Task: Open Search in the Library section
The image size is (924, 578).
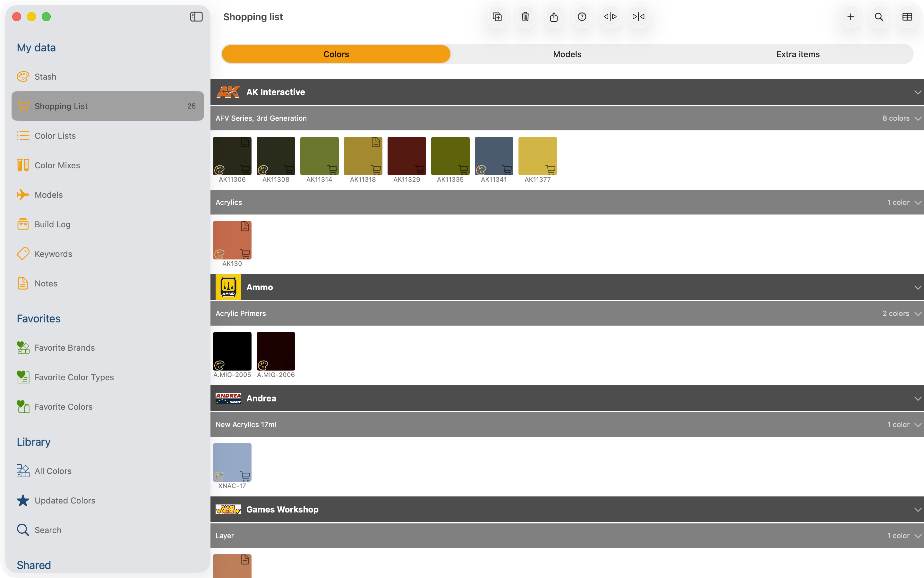Action: coord(108,530)
